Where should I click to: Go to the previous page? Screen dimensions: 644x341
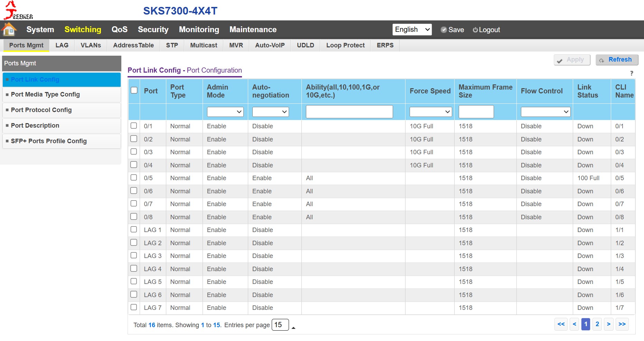point(574,324)
